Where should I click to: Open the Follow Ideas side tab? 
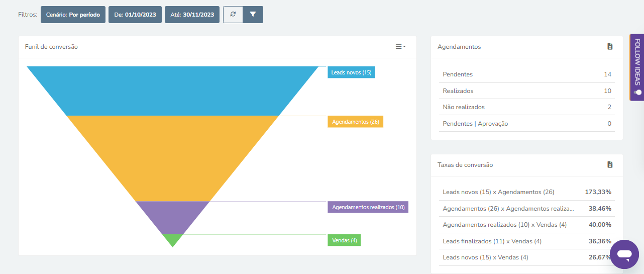[637, 67]
